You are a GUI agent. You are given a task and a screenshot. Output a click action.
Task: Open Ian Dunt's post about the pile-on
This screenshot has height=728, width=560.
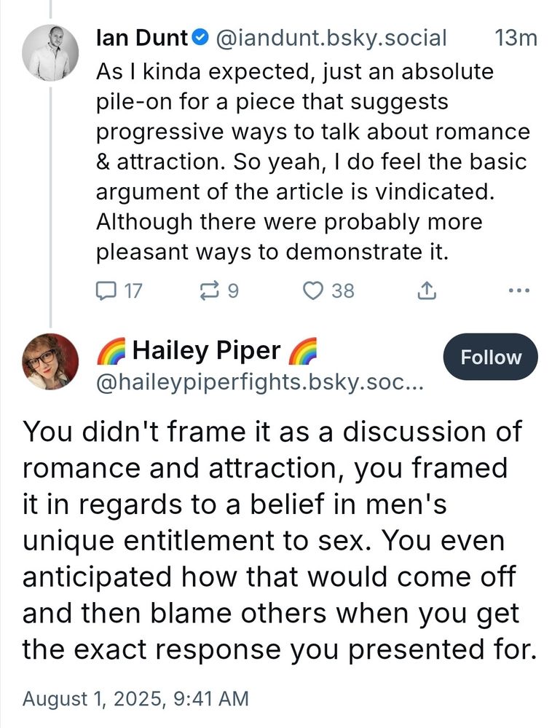(312, 162)
